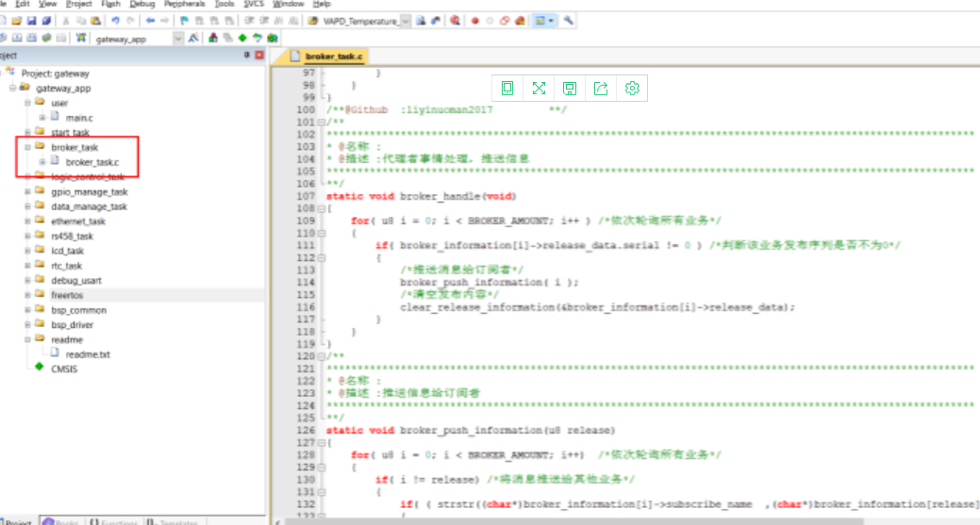Insert a bookmark with the flag icon

coord(184,21)
